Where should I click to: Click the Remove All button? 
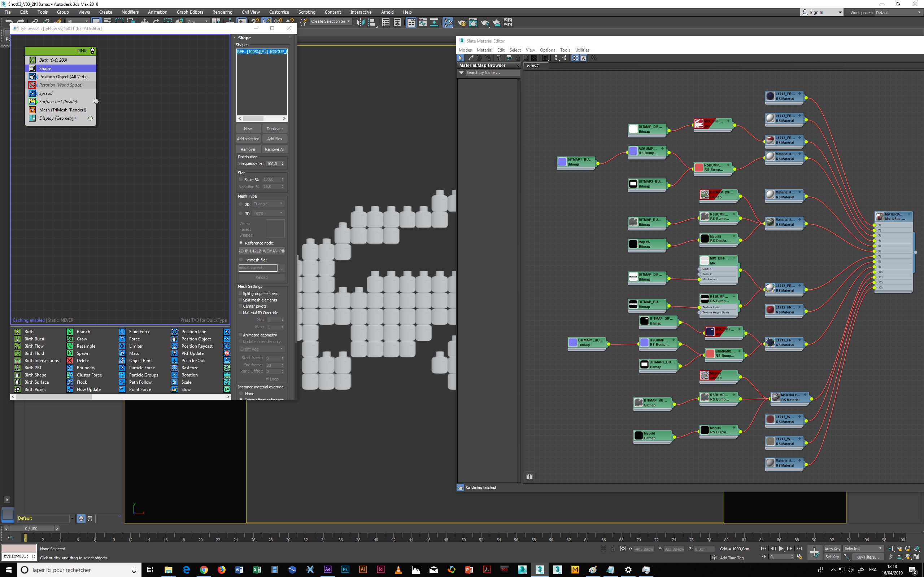pos(274,149)
